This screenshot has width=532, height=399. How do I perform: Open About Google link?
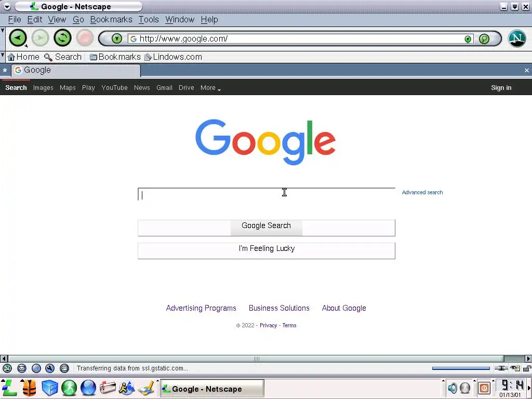(344, 308)
